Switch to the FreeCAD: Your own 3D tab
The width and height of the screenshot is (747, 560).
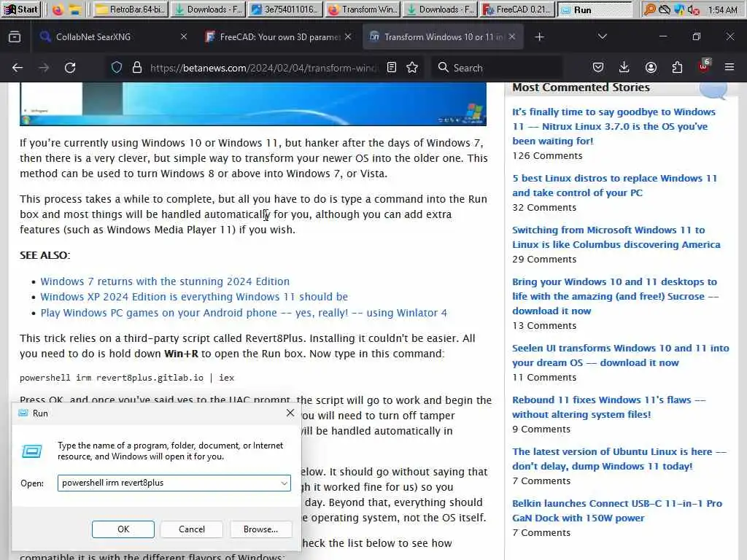pos(279,36)
